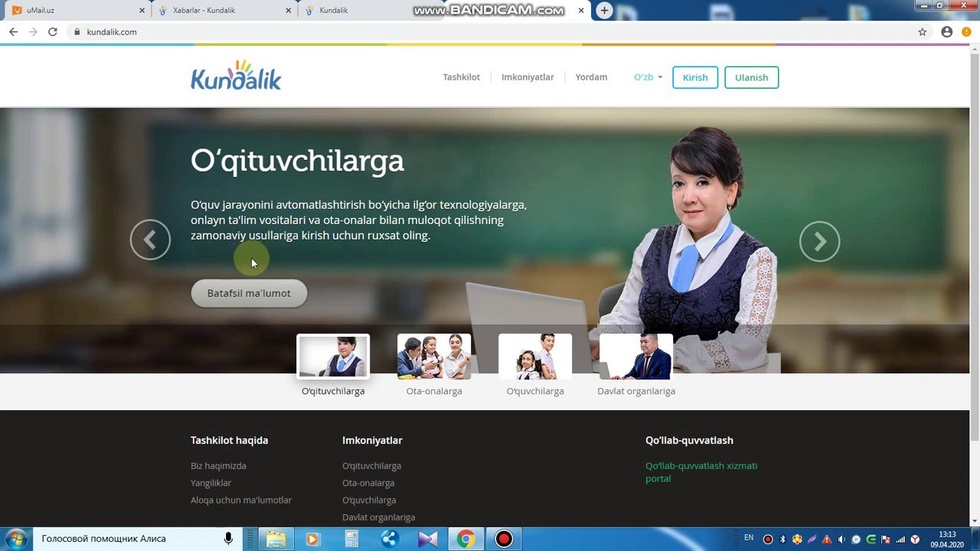Open the Qo'llab-quvvatlash xizmati portal link
The image size is (980, 551).
[x=701, y=472]
